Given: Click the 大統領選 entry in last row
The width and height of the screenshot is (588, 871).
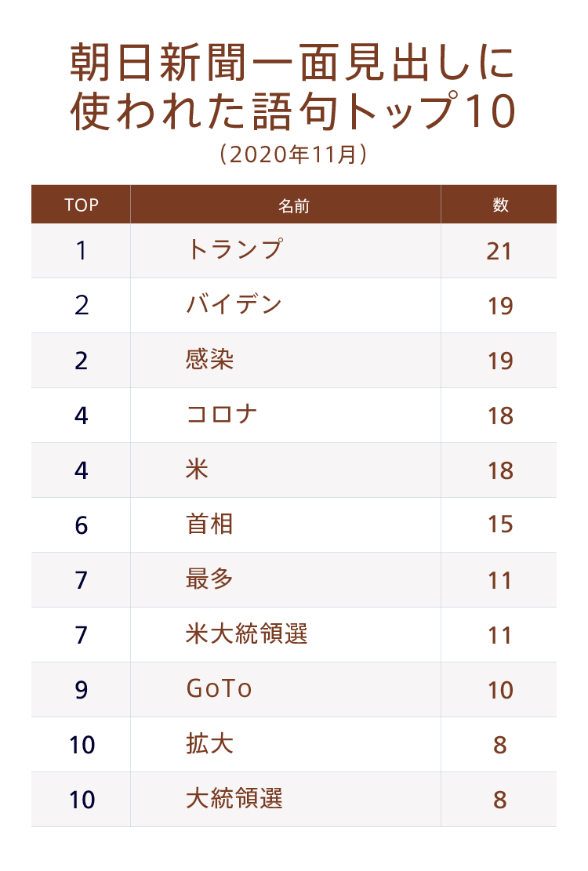Looking at the screenshot, I should tap(234, 799).
